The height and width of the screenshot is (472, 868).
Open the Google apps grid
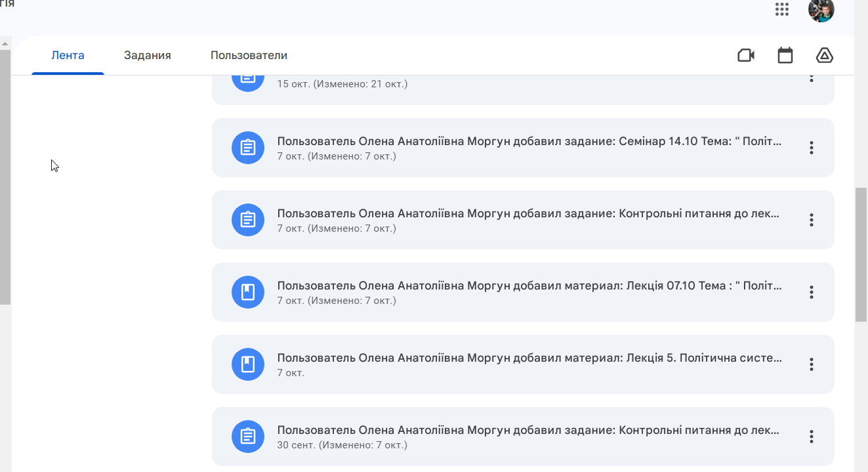click(x=781, y=9)
